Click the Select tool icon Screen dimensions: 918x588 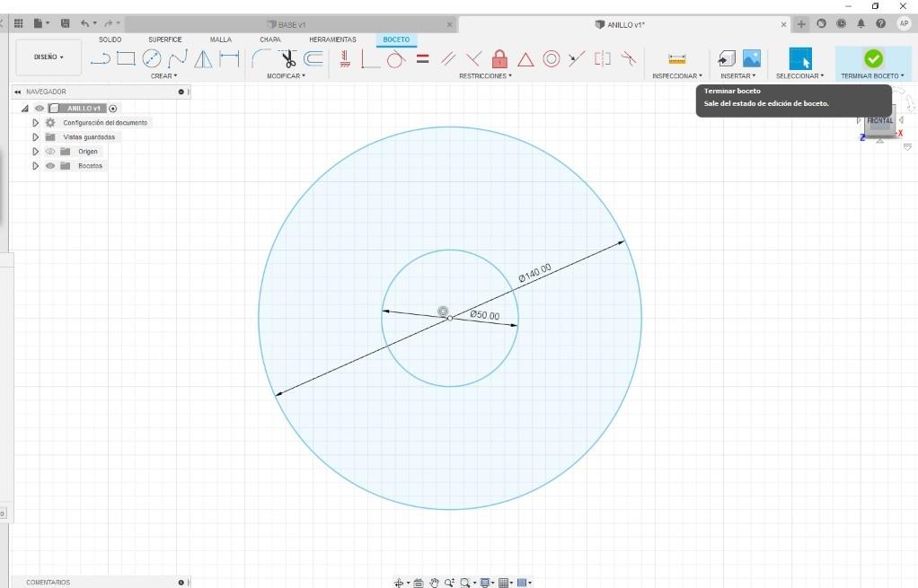pos(800,58)
